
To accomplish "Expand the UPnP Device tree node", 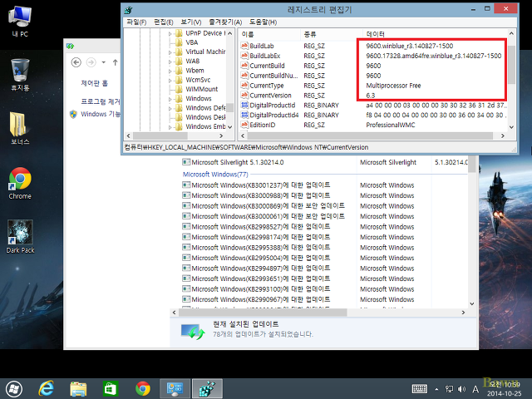I will pos(170,33).
